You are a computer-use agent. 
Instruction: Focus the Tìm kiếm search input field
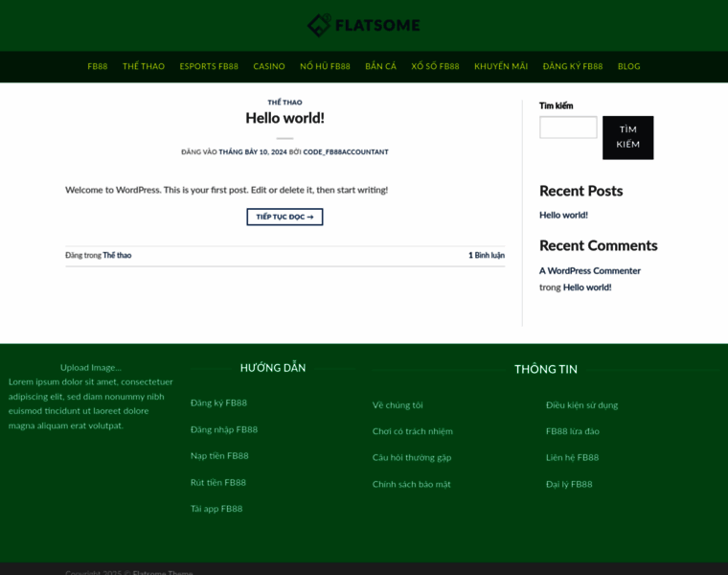point(568,127)
